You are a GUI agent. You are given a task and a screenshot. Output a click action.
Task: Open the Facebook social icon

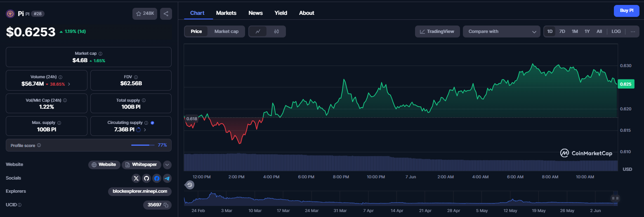pyautogui.click(x=157, y=178)
